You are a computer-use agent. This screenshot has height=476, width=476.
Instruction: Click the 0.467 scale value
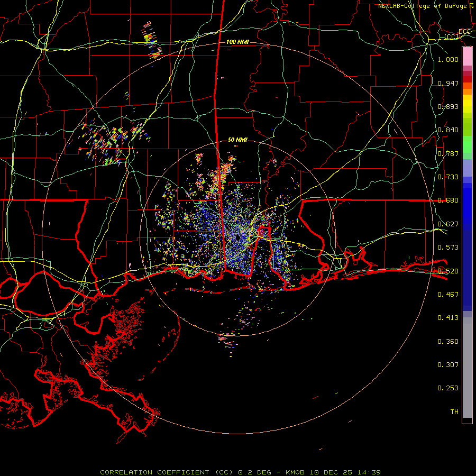pos(448,294)
